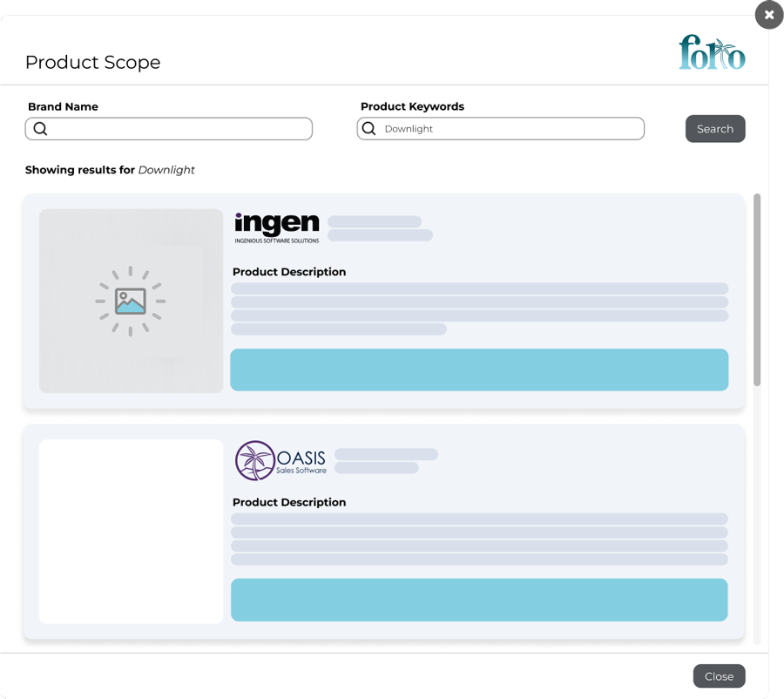The height and width of the screenshot is (699, 784).
Task: Click the Showing results for Downlight text
Action: tap(110, 170)
